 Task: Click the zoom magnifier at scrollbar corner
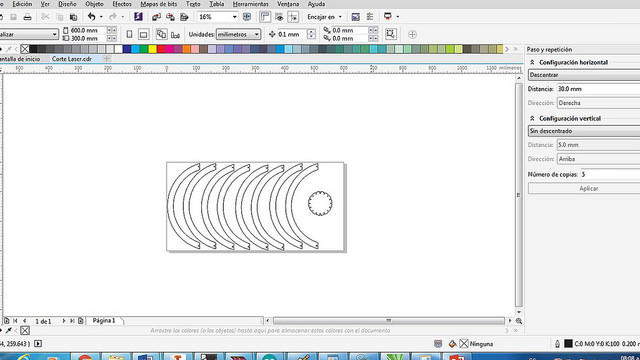pyautogui.click(x=519, y=321)
